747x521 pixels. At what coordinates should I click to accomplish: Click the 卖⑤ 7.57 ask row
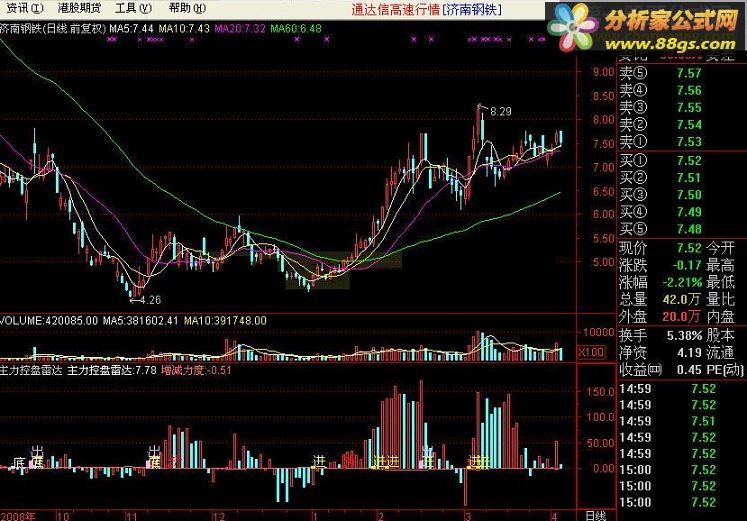(x=661, y=73)
